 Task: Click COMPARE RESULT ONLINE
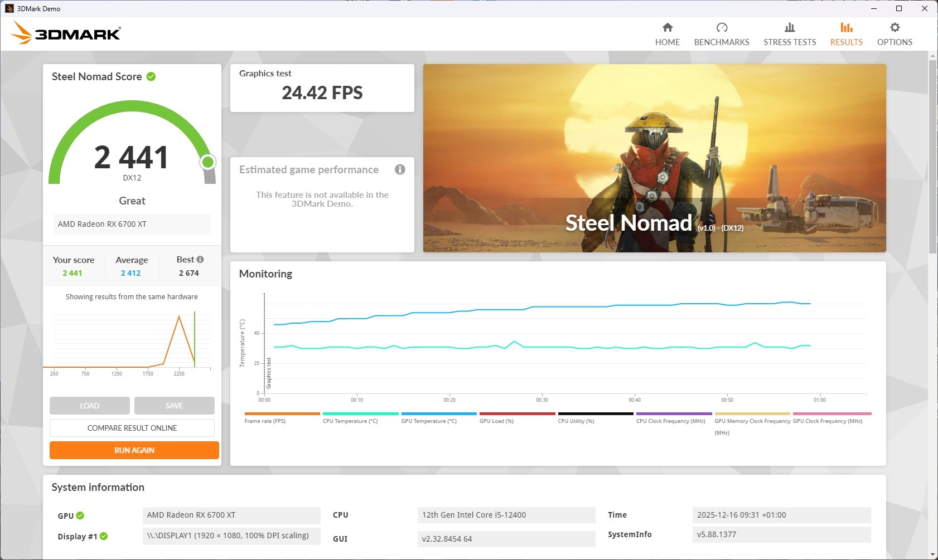[132, 428]
